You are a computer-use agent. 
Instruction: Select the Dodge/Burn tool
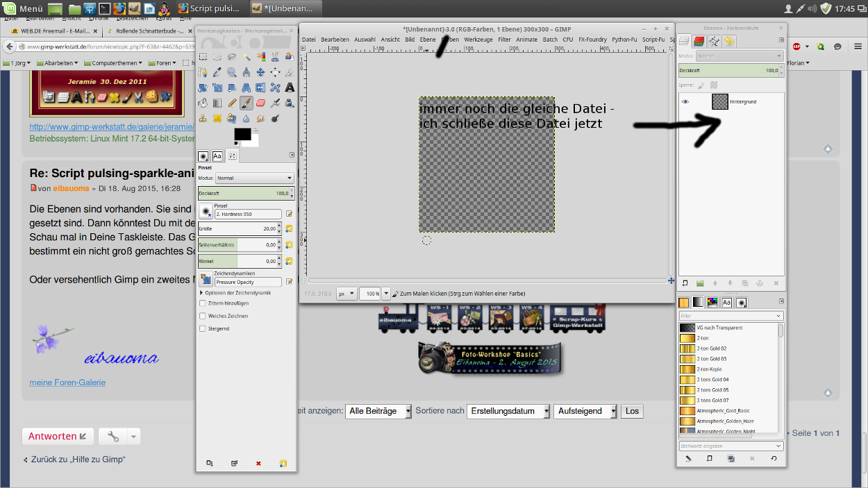pos(275,118)
